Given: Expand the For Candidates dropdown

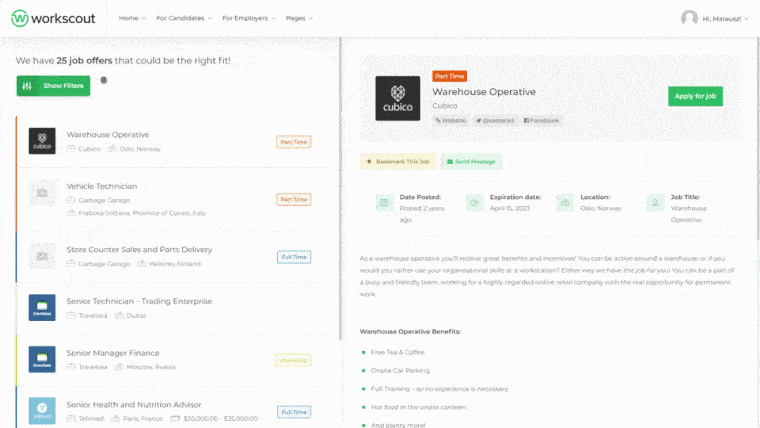Looking at the screenshot, I should [x=189, y=18].
